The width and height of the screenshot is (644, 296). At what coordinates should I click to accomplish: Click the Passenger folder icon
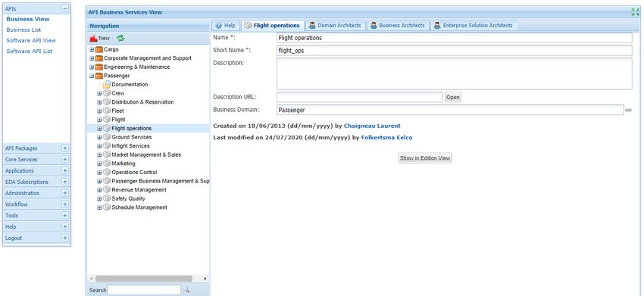tap(98, 76)
